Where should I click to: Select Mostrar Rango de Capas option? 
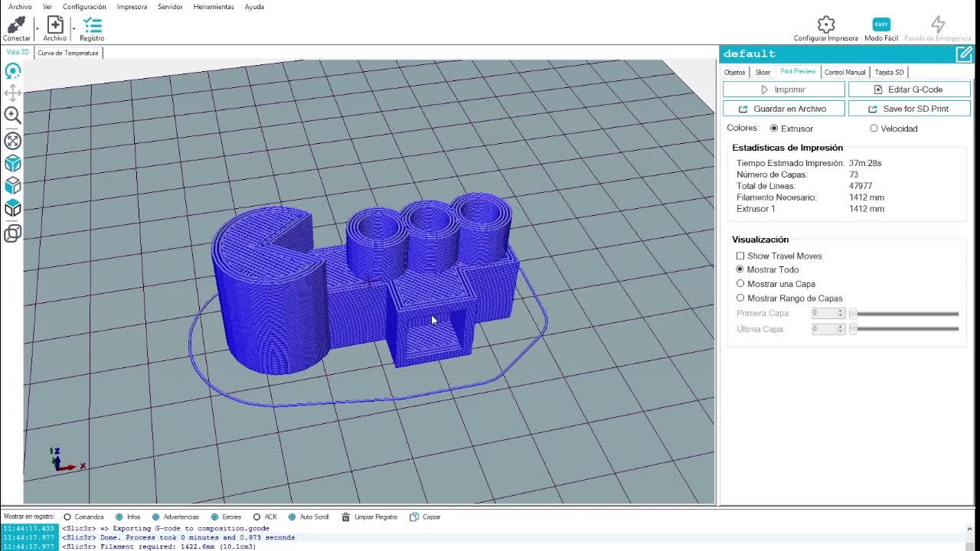coord(740,298)
